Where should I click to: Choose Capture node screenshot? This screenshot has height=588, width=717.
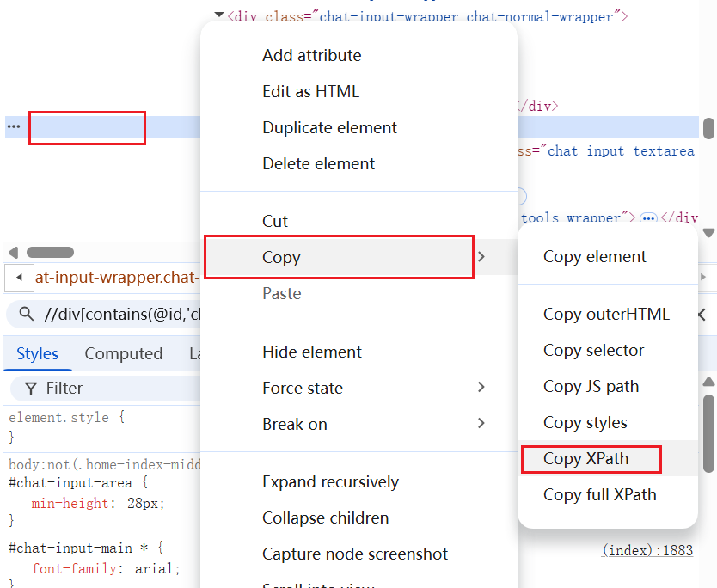(354, 554)
